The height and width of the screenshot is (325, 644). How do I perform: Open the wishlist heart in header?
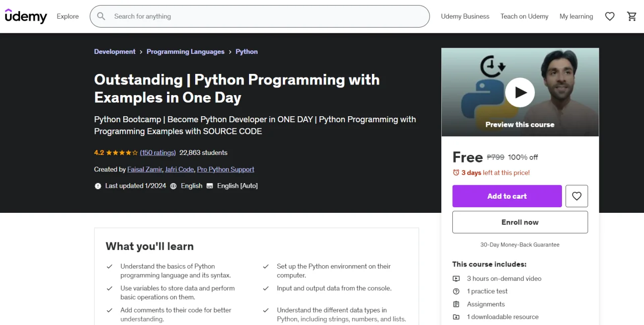[x=610, y=17]
